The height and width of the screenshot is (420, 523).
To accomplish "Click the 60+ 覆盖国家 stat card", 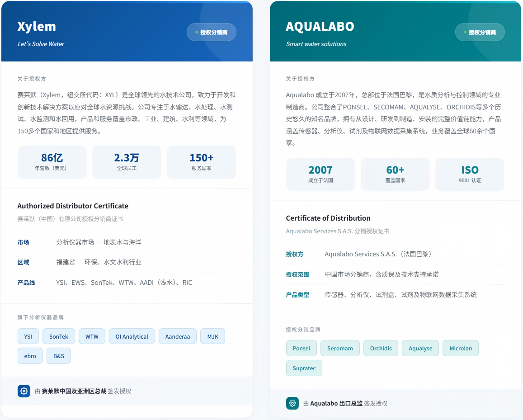I will [x=395, y=174].
